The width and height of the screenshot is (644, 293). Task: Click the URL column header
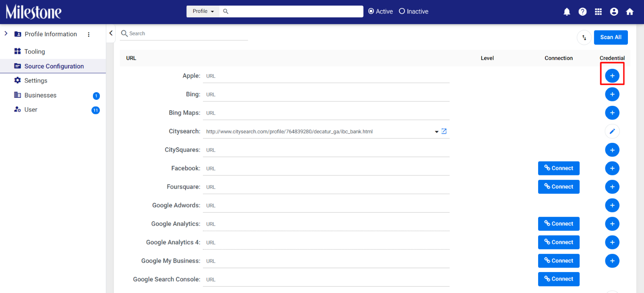pos(131,58)
